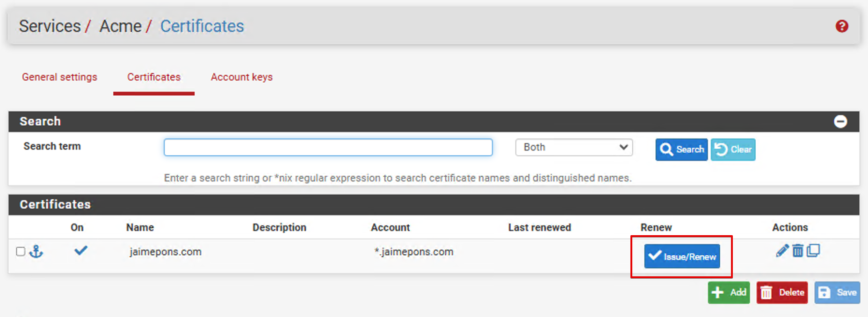Open the Both search scope dropdown
The image size is (868, 317).
574,147
